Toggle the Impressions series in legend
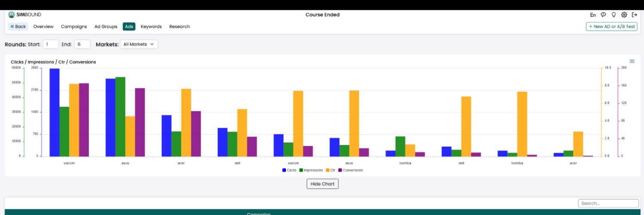644x215 pixels. (311, 170)
